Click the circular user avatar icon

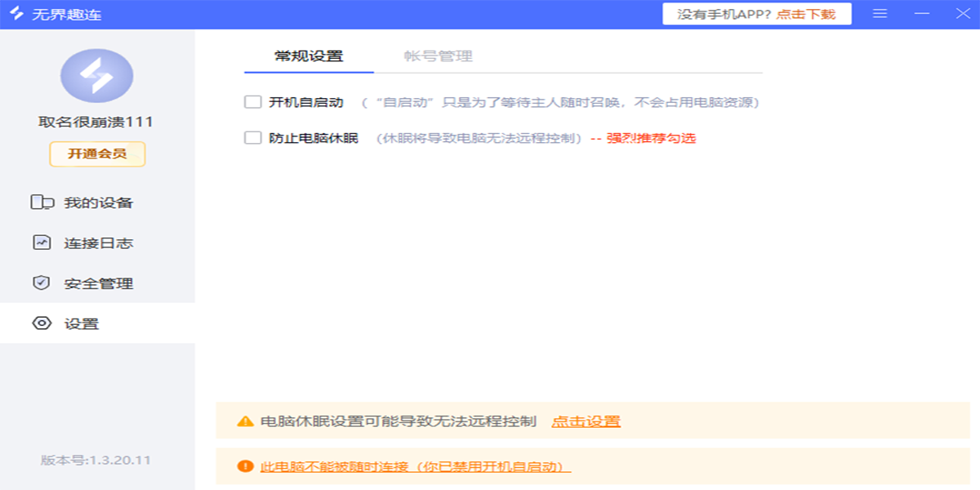point(97,75)
